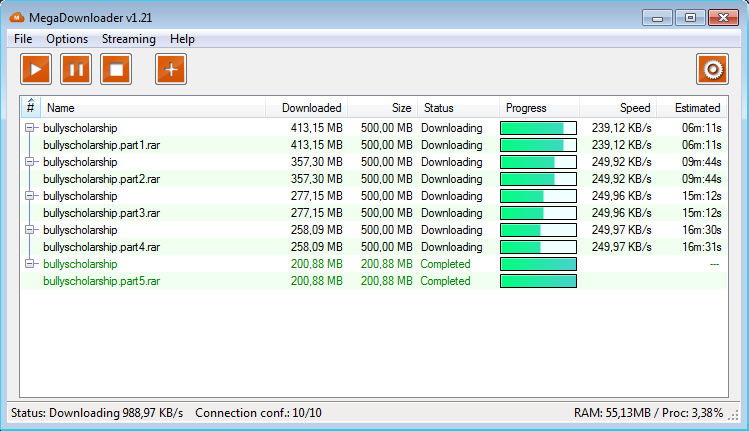Start downloads with the play button
Viewport: 749px width, 431px height.
[36, 69]
